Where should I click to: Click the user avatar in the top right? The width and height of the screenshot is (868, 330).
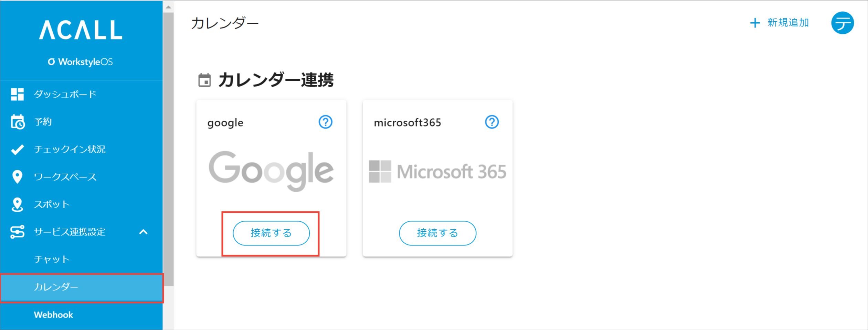coord(842,23)
